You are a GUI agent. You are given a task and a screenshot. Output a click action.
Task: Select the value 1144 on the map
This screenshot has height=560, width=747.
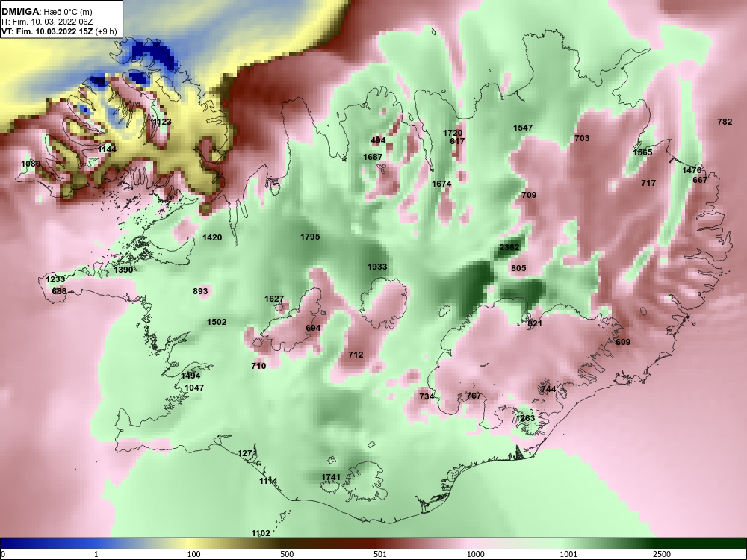coord(107,149)
